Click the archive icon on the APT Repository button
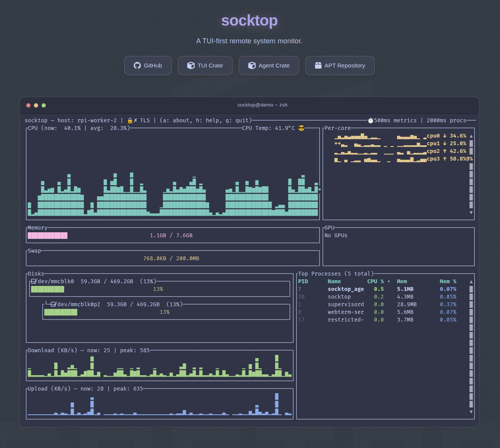Screen dimensions: 500x448 click(318, 65)
